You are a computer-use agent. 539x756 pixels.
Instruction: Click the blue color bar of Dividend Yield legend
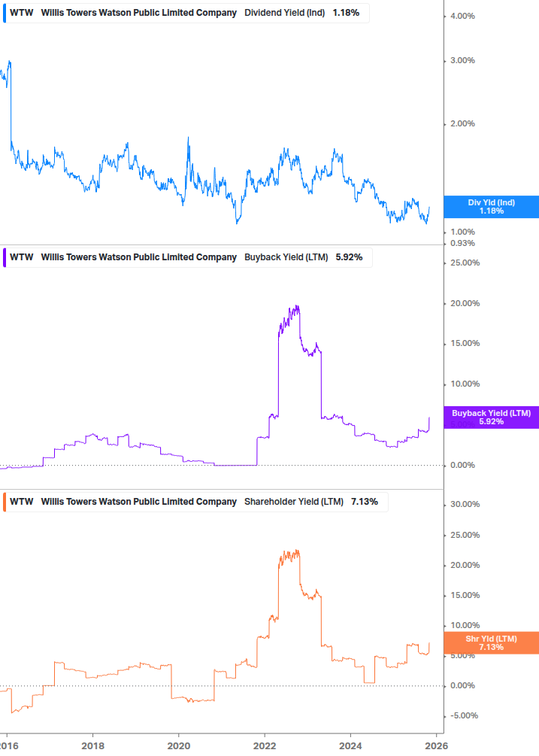pyautogui.click(x=5, y=13)
